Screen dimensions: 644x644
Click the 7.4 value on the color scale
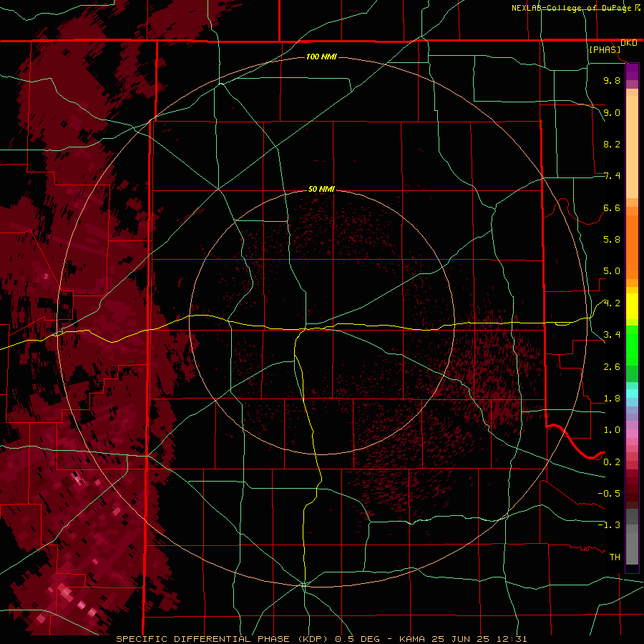(x=612, y=176)
